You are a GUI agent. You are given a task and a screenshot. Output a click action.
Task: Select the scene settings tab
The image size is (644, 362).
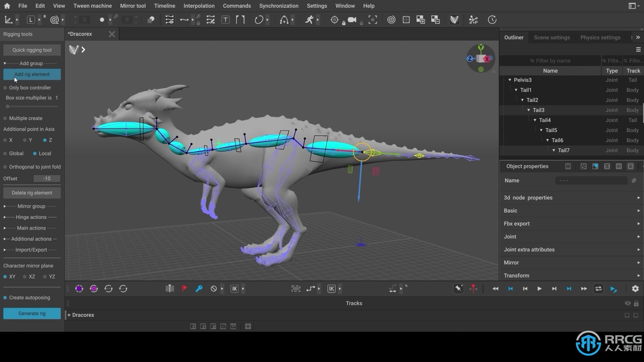(x=552, y=37)
